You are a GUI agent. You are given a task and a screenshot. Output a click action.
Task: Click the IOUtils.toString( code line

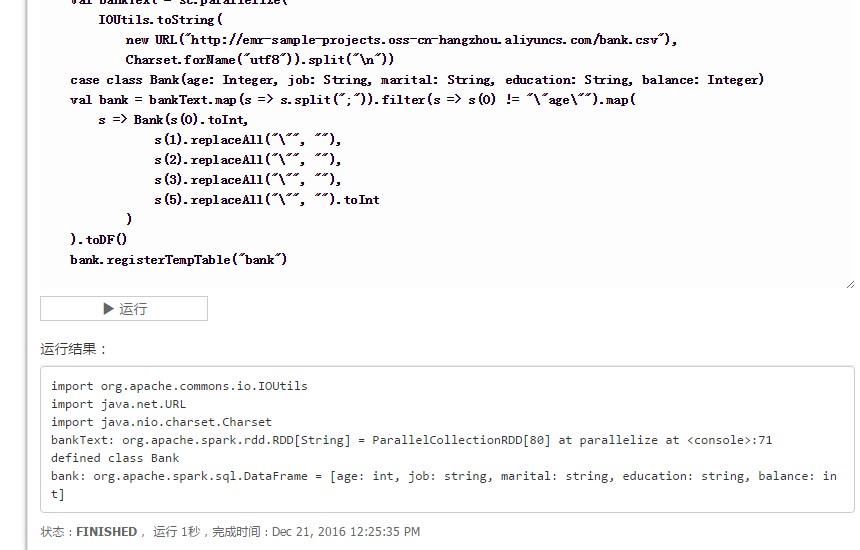(160, 20)
